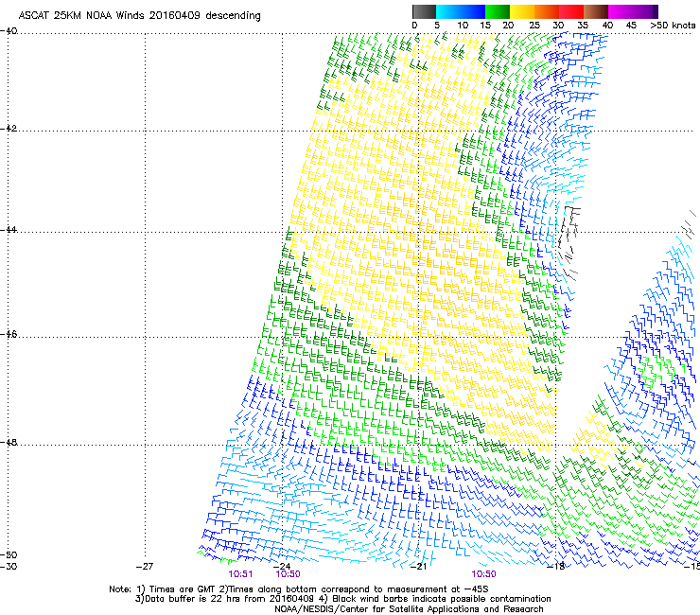Image resolution: width=700 pixels, height=615 pixels.
Task: Click the '10:50' time label below '-24'
Action: 288,574
